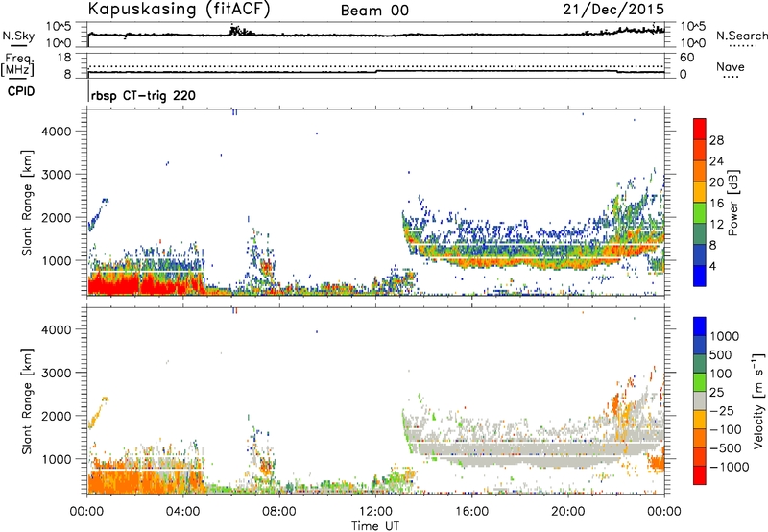Screen dimensions: 768x532
Task: Click the '16' tick on Power colorbar
Action: tap(716, 204)
